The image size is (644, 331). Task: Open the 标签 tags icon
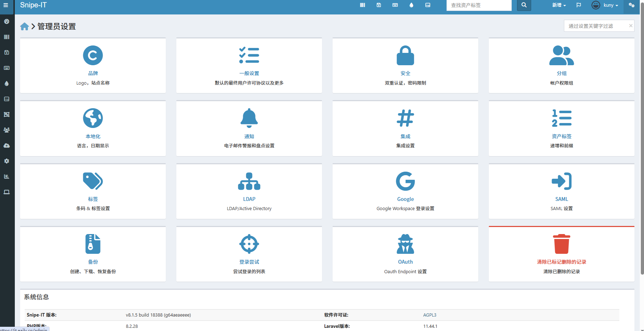93,181
